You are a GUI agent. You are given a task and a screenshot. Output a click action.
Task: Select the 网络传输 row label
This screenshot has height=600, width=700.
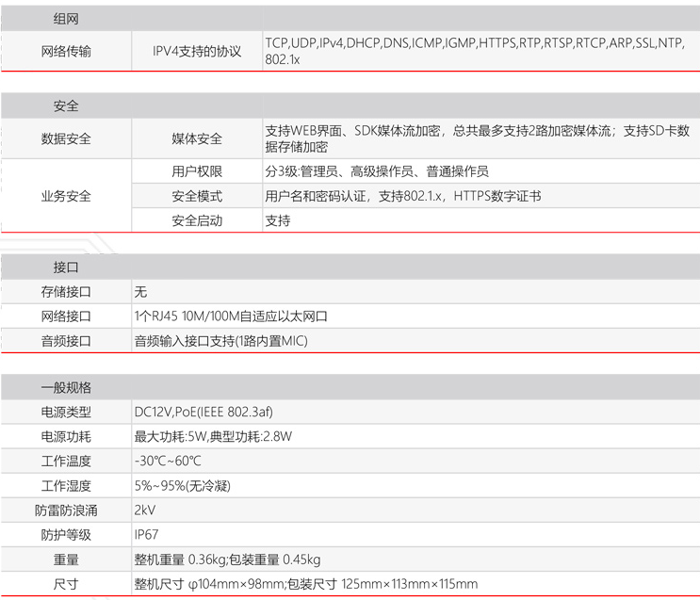click(x=66, y=51)
